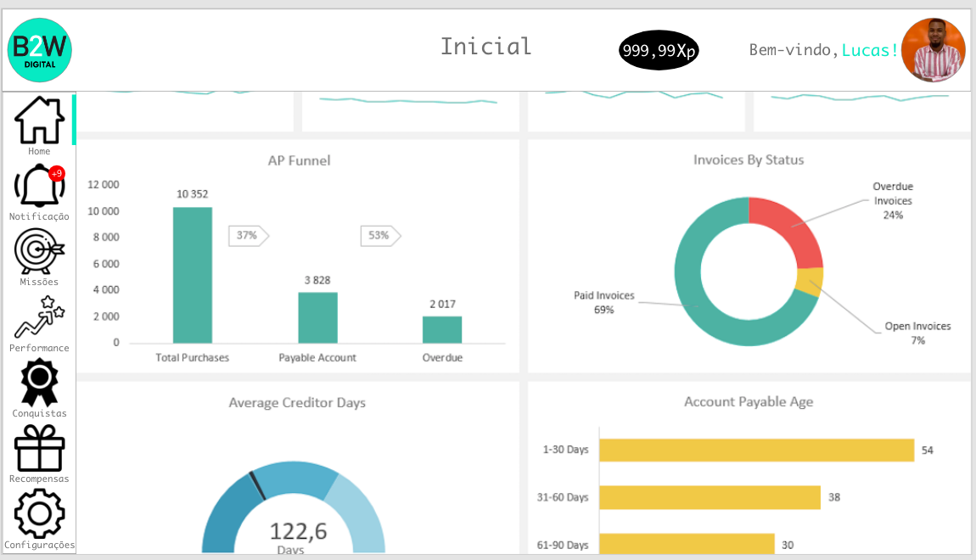Click Lucas's profile photo
The image size is (976, 560).
[933, 50]
